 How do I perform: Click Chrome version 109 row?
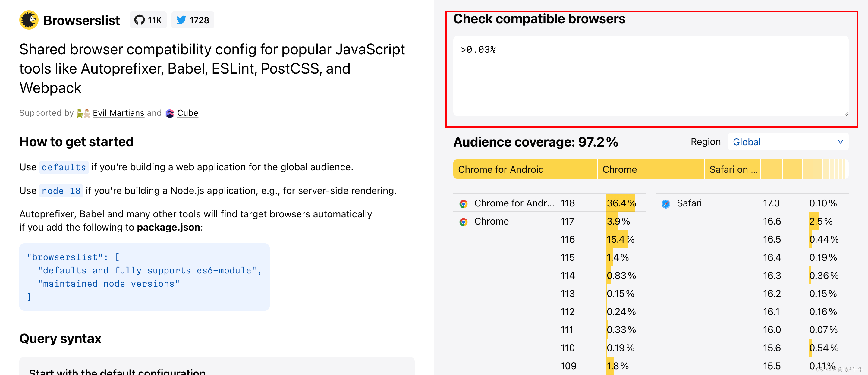[x=549, y=366]
